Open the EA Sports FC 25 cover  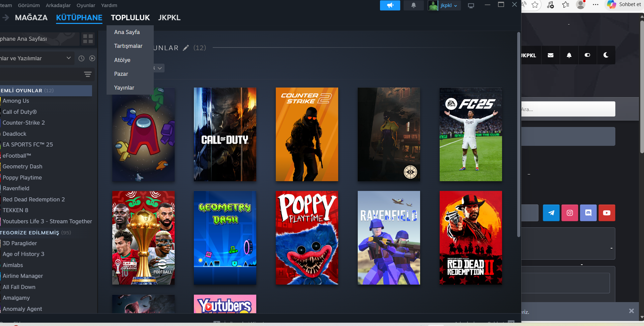click(471, 134)
